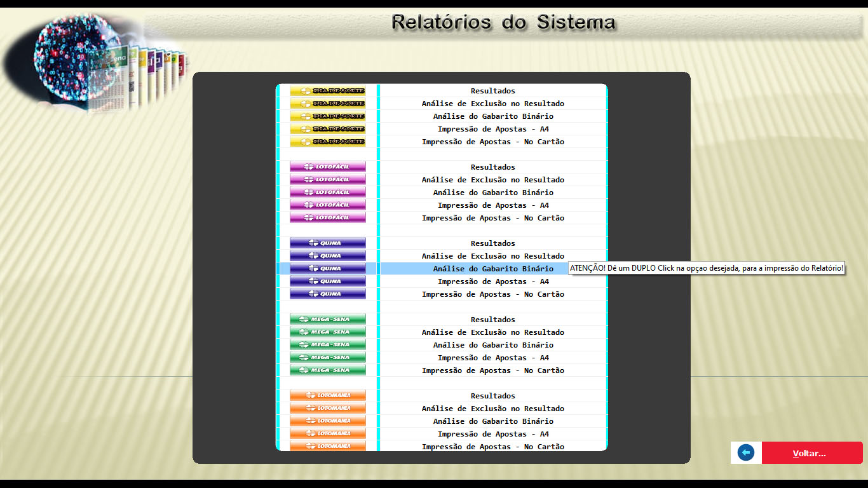868x488 pixels.
Task: Click Lotofácil icon beside Impressão A4
Action: point(328,205)
